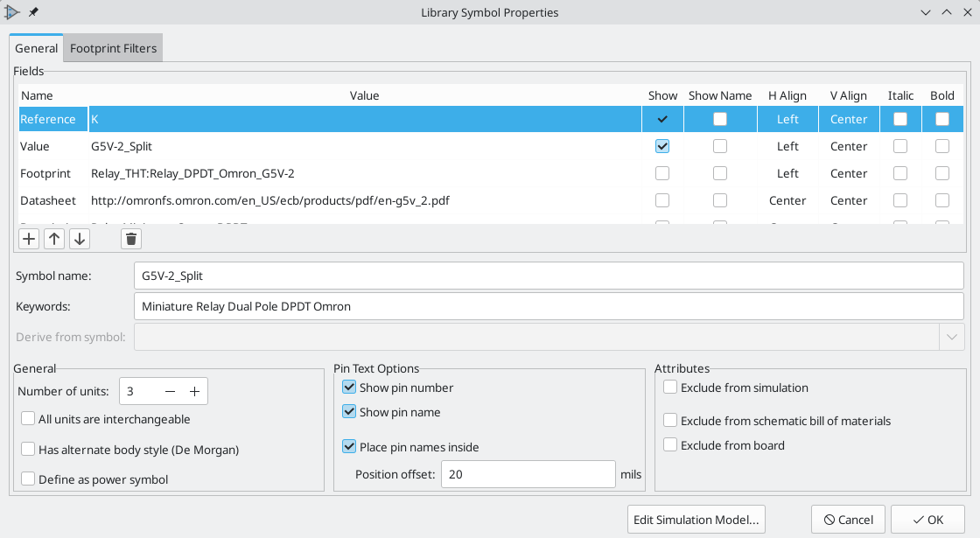The image size is (980, 538).
Task: Decrease number of units with minus
Action: (170, 392)
